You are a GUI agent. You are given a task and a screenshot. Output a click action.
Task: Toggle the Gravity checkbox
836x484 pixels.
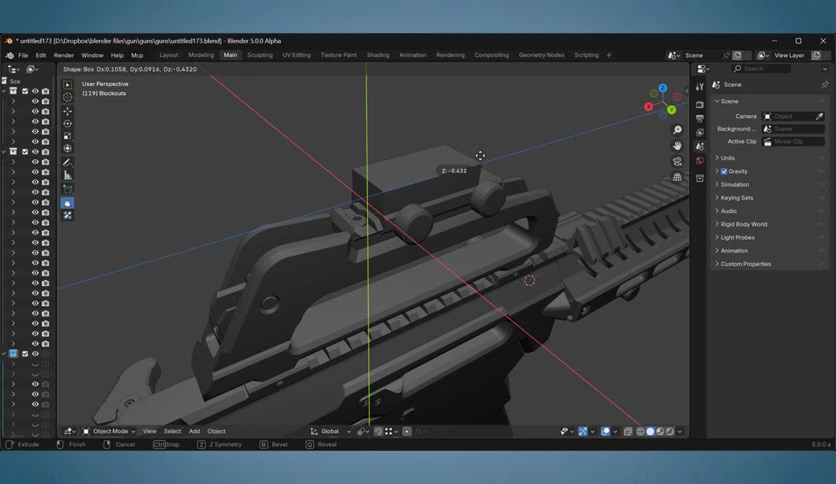point(724,172)
